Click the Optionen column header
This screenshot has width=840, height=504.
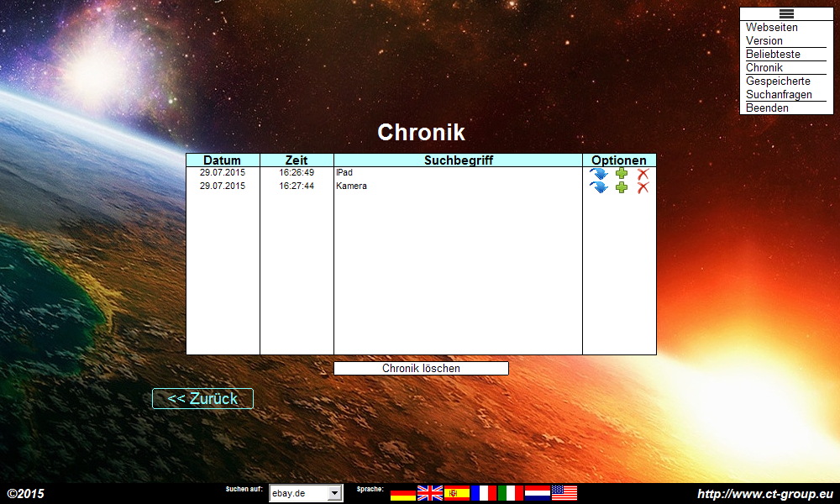click(x=619, y=160)
